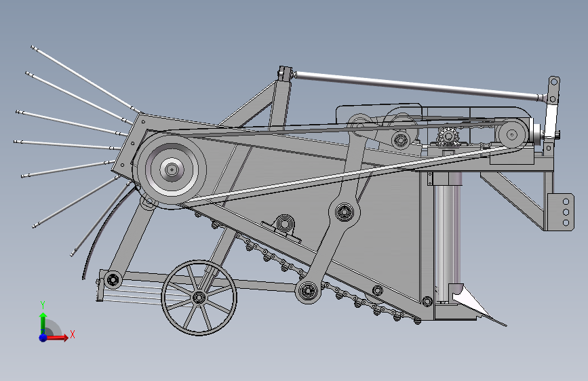Screen dimensions: 588x381
Task: Click the red X axis arrow of triad
Action: click(58, 338)
